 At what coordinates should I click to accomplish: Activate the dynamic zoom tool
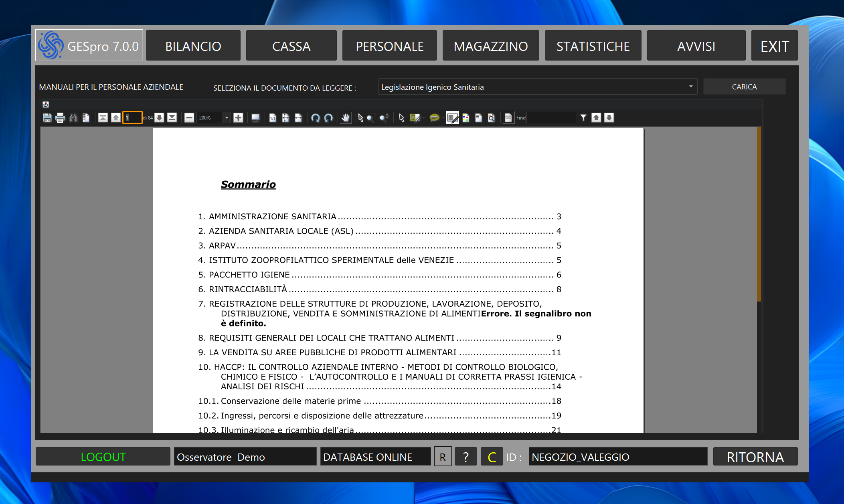pos(384,118)
